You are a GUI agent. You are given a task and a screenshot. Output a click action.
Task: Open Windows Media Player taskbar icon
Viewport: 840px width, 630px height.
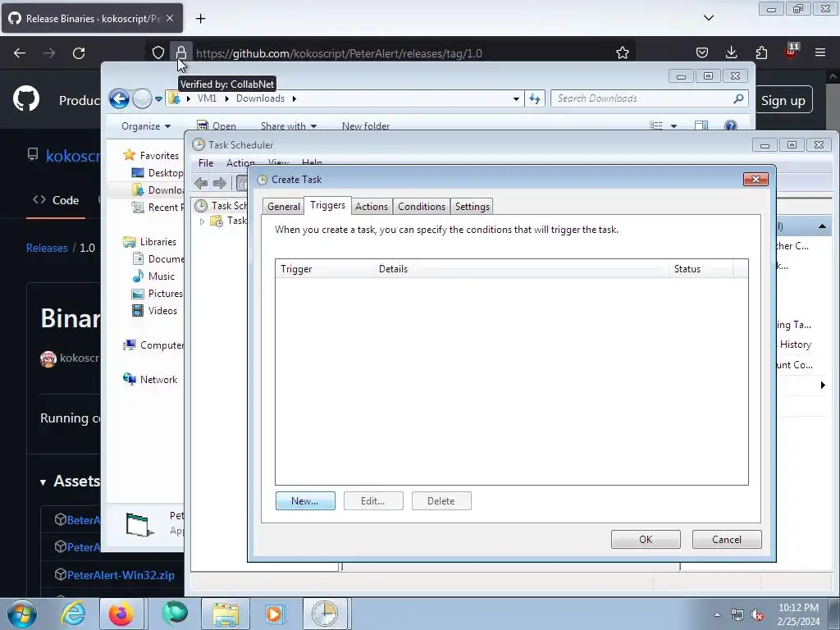[274, 614]
